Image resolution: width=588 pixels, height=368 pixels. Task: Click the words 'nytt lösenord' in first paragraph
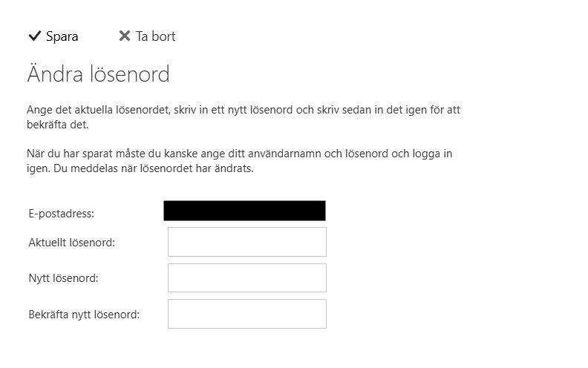point(261,110)
